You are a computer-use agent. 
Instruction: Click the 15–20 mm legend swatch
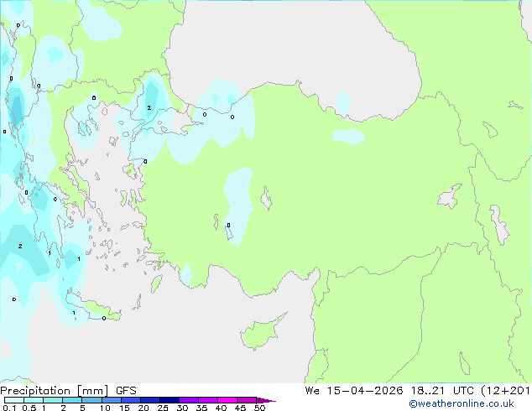131,400
